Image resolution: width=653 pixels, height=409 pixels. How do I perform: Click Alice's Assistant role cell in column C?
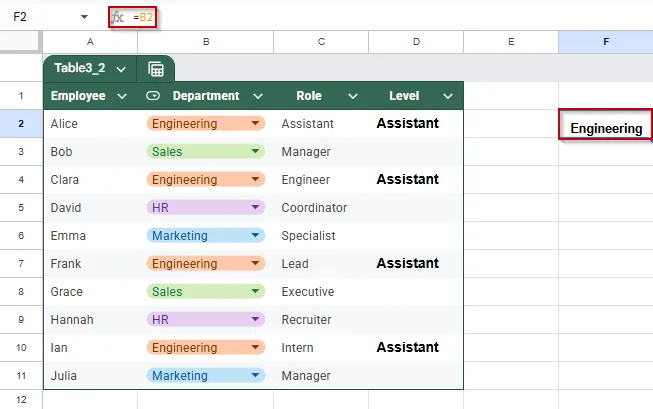pyautogui.click(x=321, y=124)
